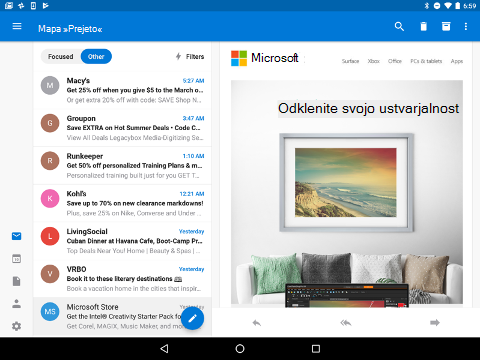Open Kohl's clearance markdowns email
This screenshot has height=360, width=480.
point(122,203)
